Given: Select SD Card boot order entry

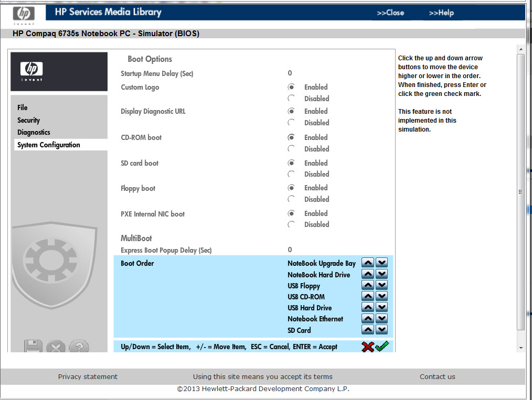Looking at the screenshot, I should pyautogui.click(x=299, y=330).
